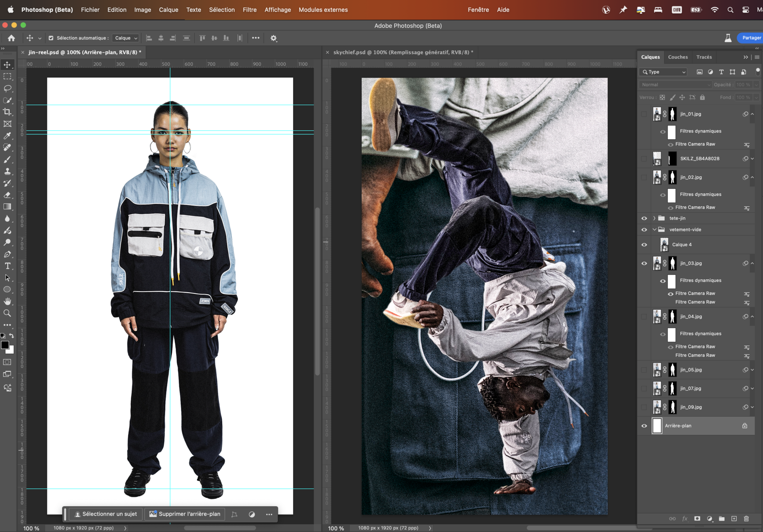Open the Calque auto-select dropdown
Viewport: 763px width, 532px height.
(x=126, y=38)
